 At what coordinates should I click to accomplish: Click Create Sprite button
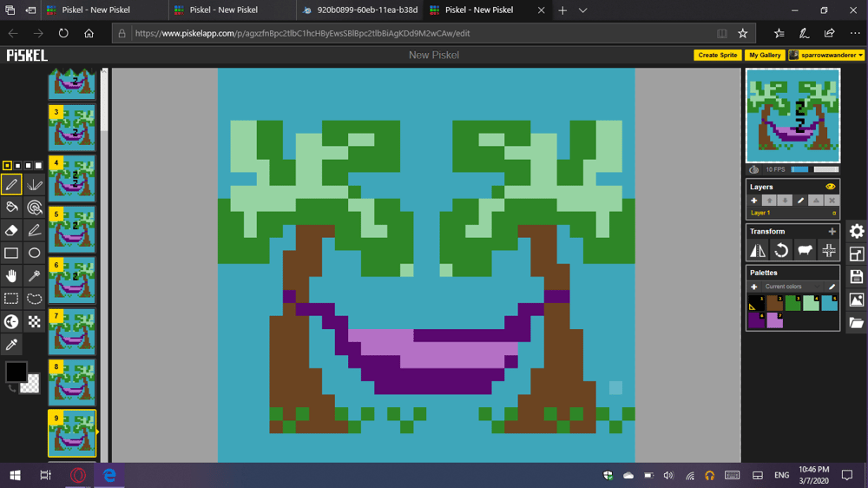click(x=718, y=55)
